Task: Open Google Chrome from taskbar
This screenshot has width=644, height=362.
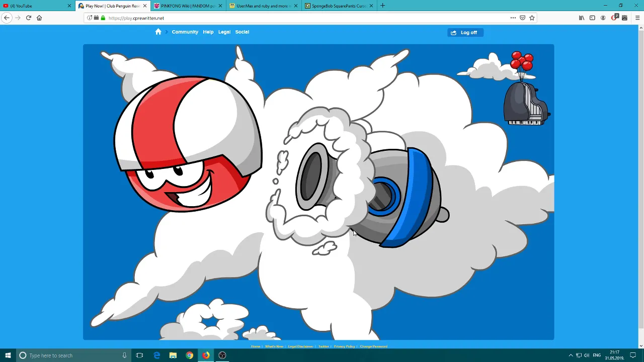Action: coord(189,355)
